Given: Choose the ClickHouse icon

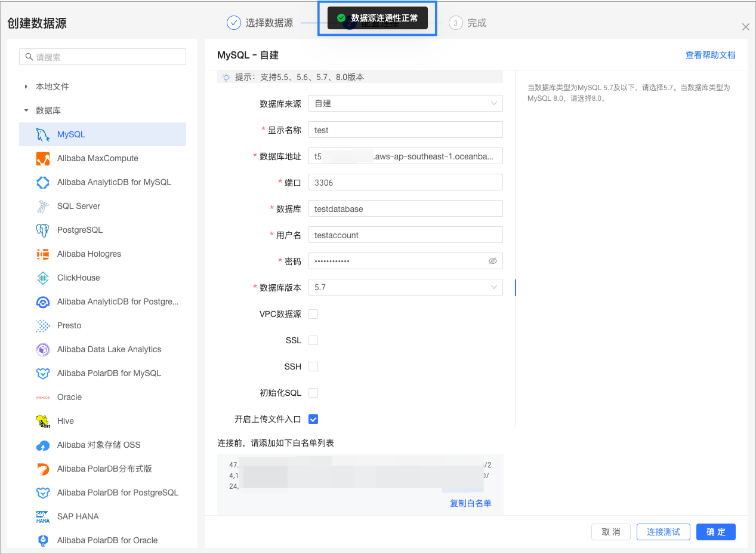Looking at the screenshot, I should pos(42,278).
